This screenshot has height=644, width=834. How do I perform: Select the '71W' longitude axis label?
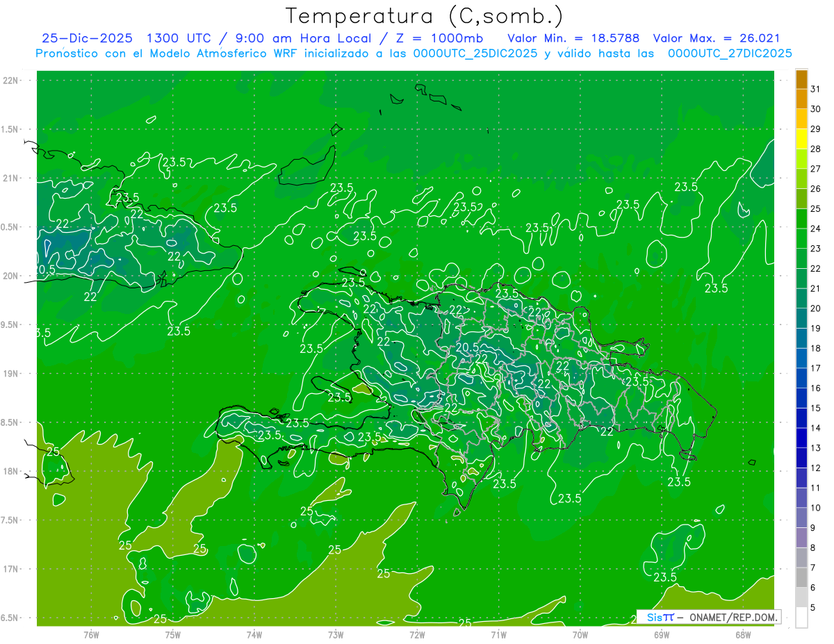tap(498, 634)
